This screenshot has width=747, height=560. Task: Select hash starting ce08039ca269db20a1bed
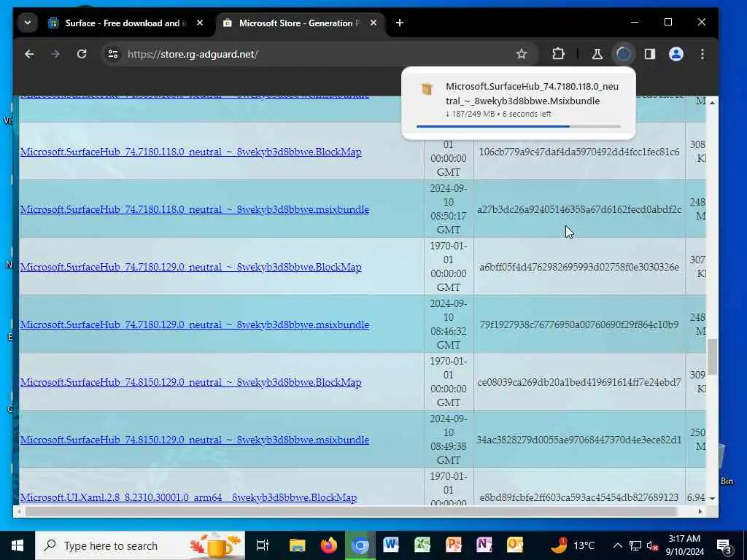[579, 382]
